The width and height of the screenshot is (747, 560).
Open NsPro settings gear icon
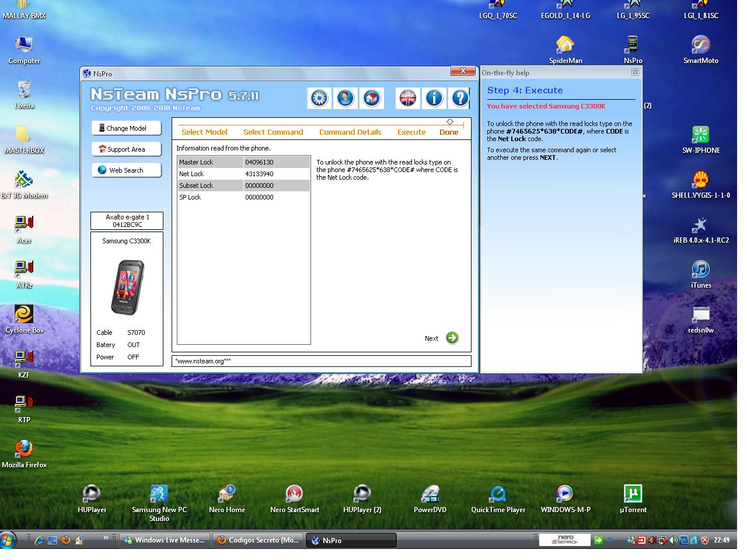click(319, 98)
